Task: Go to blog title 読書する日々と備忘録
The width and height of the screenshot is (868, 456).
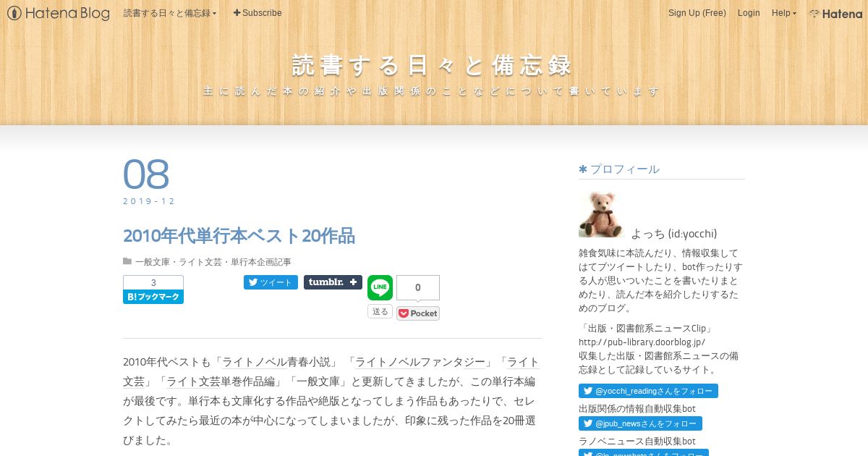Action: coord(433,65)
